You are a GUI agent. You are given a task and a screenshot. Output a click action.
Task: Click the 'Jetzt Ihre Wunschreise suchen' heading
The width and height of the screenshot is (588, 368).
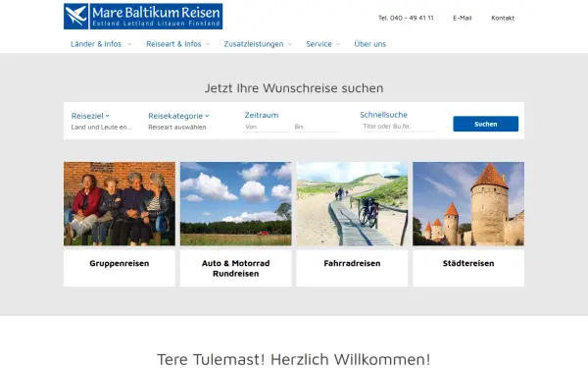tap(294, 88)
